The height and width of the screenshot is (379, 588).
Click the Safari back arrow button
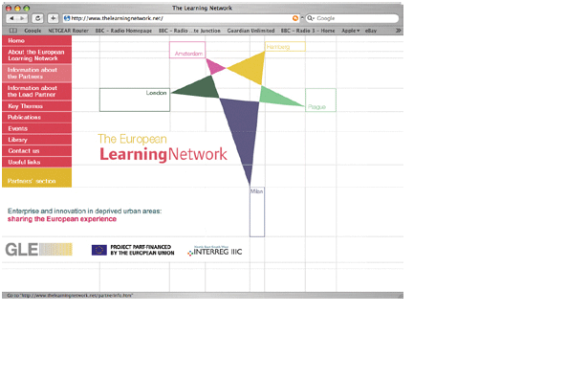tap(11, 18)
